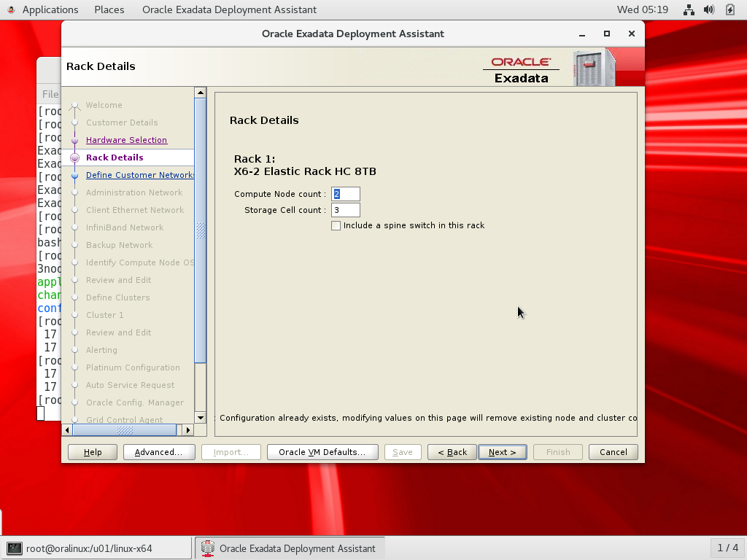Open the Places menu
The height and width of the screenshot is (560, 747).
coord(109,9)
